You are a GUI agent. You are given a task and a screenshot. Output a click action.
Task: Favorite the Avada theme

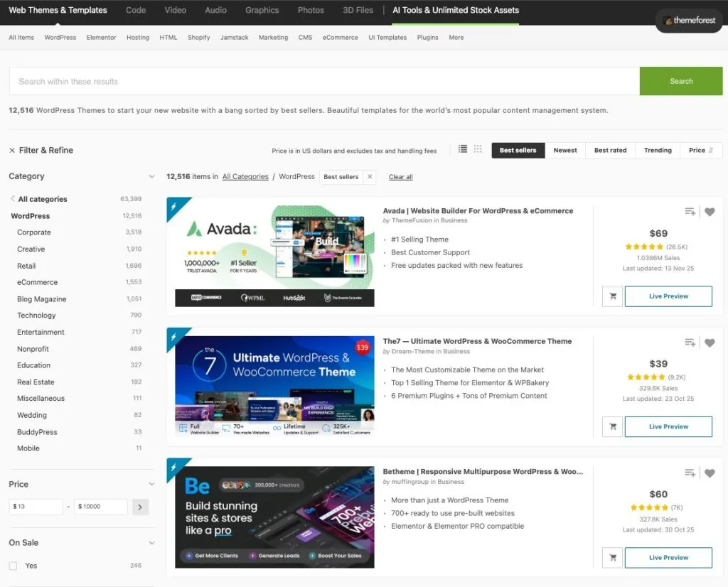pyautogui.click(x=710, y=211)
